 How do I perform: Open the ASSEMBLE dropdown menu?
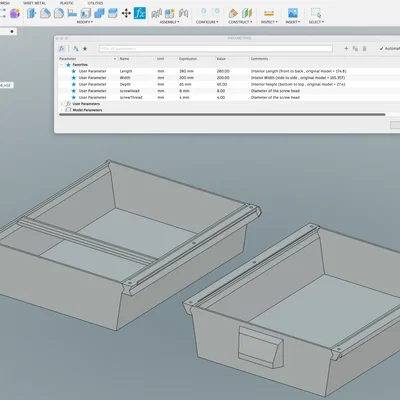169,22
